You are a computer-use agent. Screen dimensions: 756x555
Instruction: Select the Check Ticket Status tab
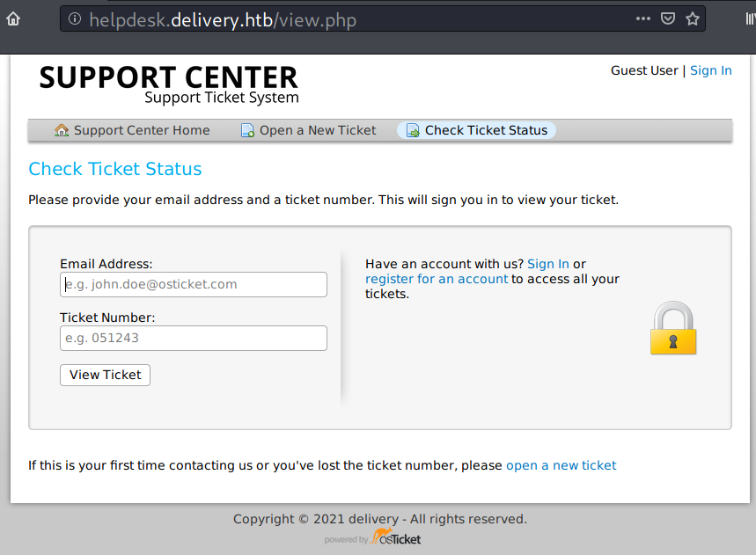(x=486, y=130)
